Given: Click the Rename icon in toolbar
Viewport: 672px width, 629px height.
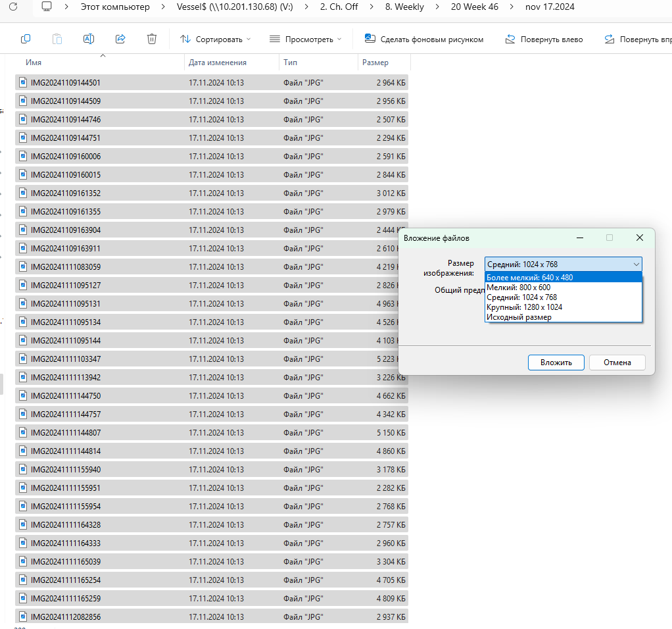Looking at the screenshot, I should point(89,39).
